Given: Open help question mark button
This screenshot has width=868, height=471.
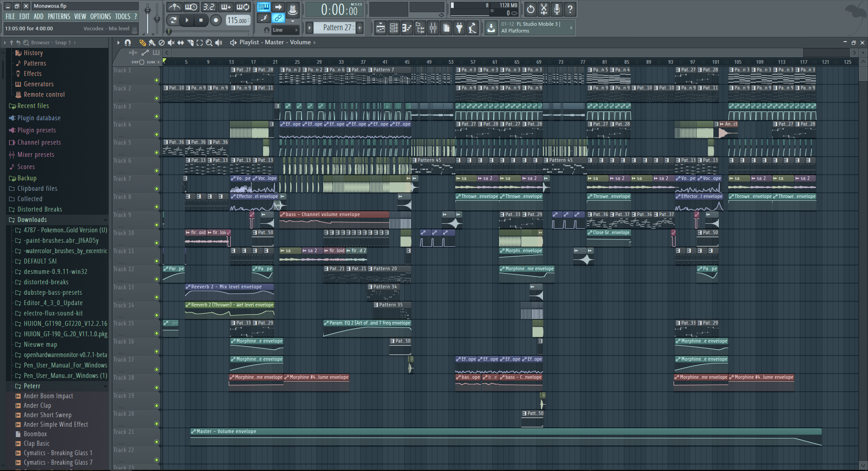Looking at the screenshot, I should (x=570, y=9).
